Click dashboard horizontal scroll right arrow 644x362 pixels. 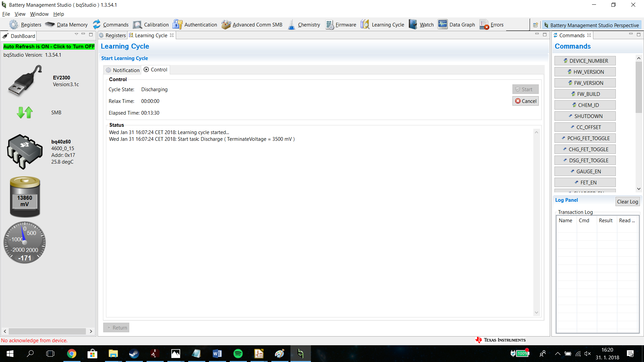tap(91, 331)
